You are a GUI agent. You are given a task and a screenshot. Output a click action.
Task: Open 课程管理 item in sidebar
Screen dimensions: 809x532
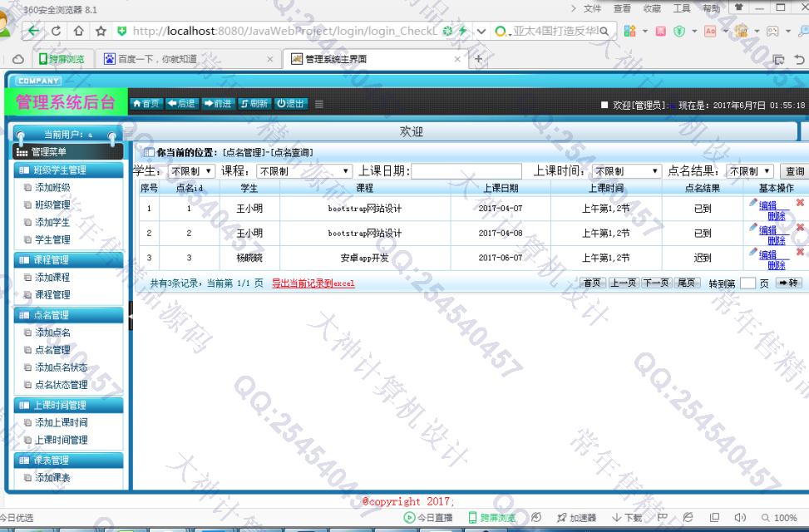coord(52,294)
